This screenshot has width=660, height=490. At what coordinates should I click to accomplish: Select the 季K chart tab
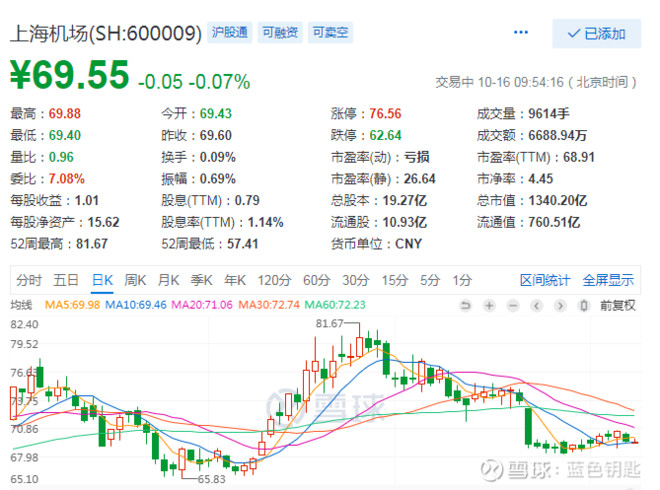pos(202,280)
